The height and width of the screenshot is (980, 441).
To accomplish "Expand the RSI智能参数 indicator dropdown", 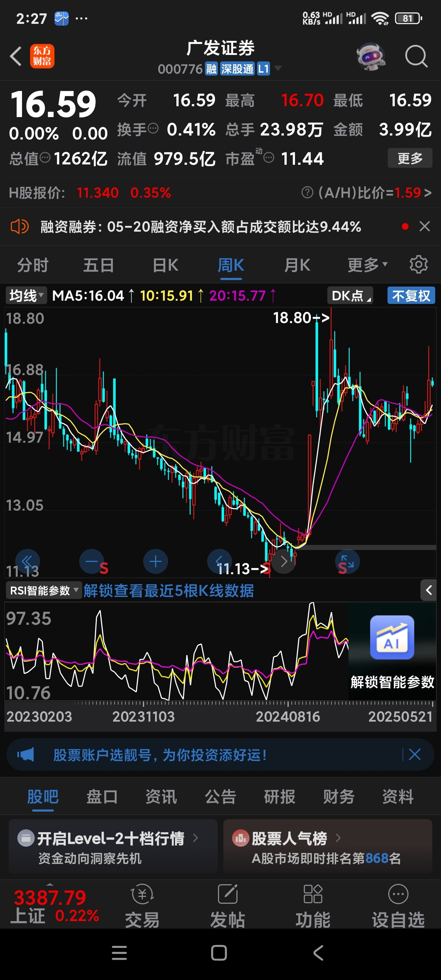I will [44, 590].
